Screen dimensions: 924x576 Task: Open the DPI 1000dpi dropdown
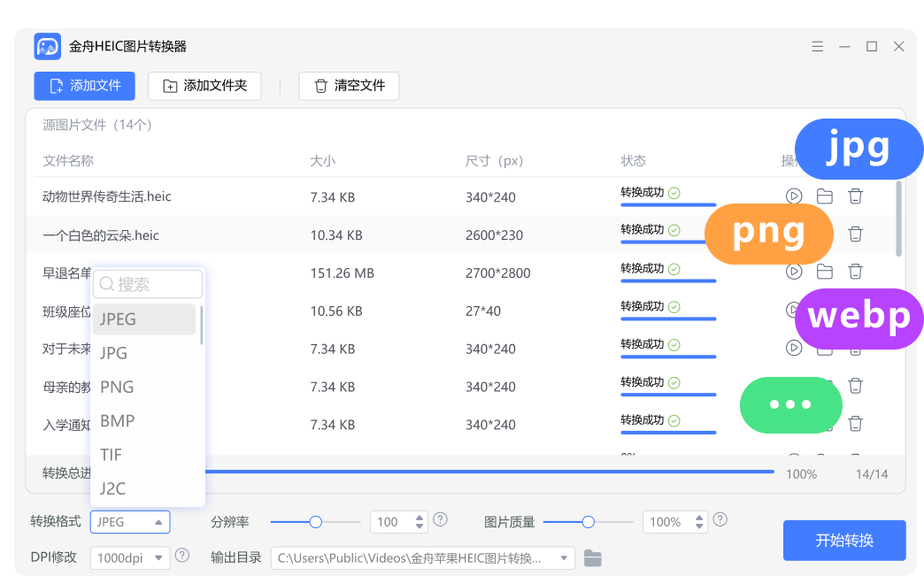coord(129,557)
